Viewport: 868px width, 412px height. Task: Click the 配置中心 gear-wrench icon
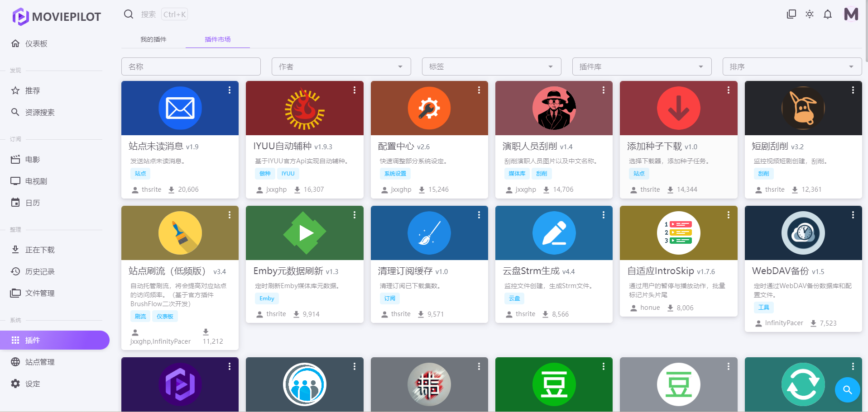[429, 108]
